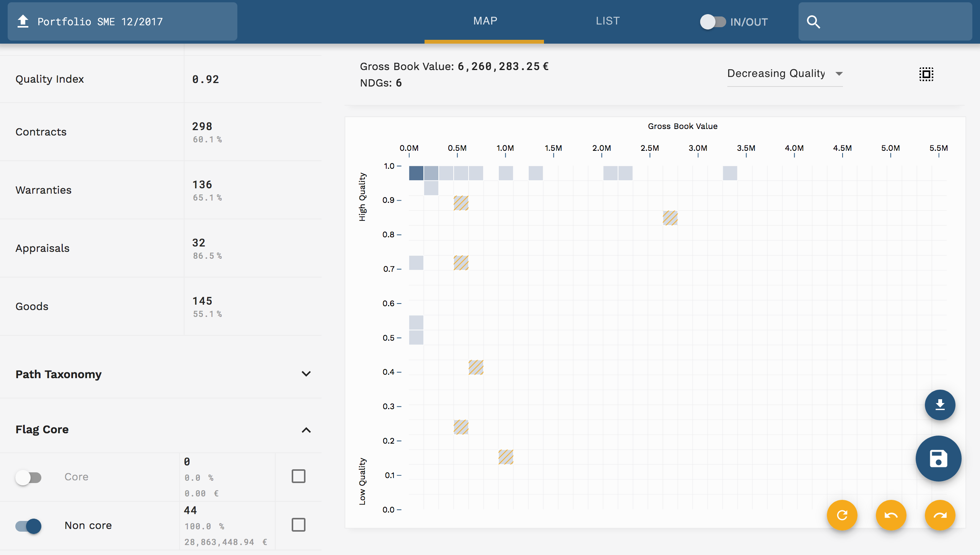The height and width of the screenshot is (555, 980).
Task: Toggle the IN/OUT switch on
Action: (x=711, y=21)
